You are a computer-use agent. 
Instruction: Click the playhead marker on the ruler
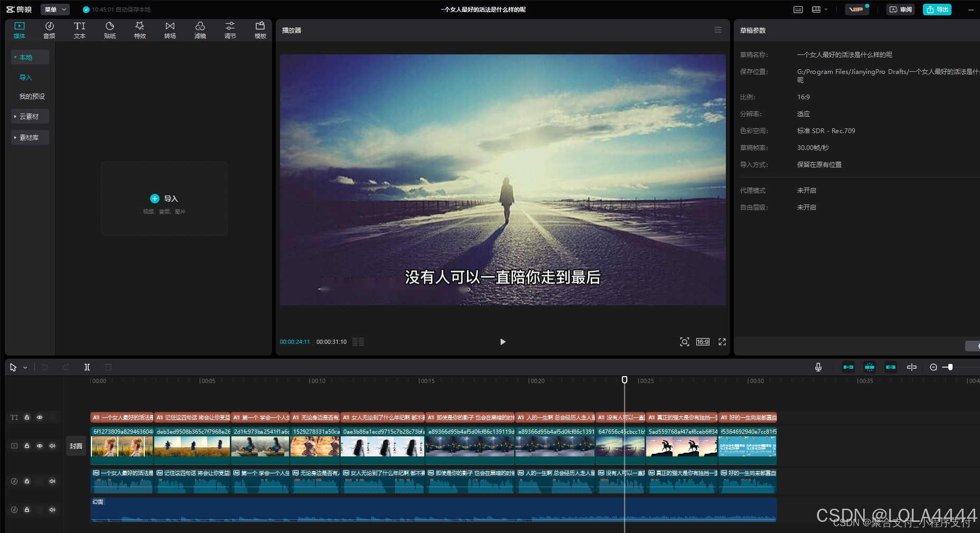point(624,380)
